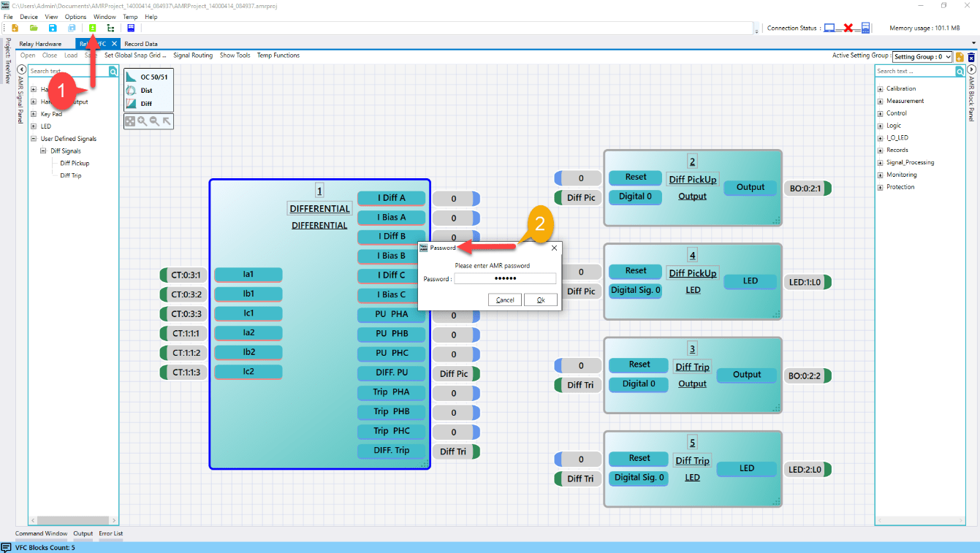Select the OC 50/51 curve icon

(x=131, y=77)
